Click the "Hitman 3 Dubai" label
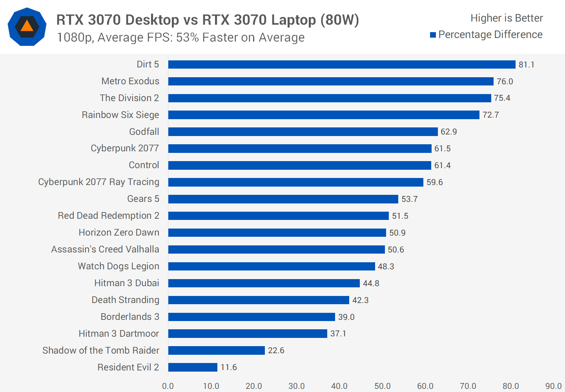This screenshot has width=565, height=392. (126, 283)
